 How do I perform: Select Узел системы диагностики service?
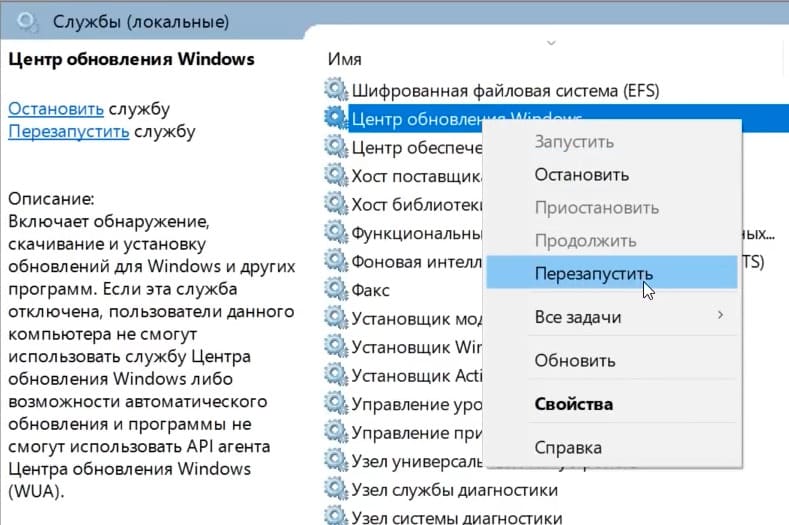pyautogui.click(x=456, y=517)
